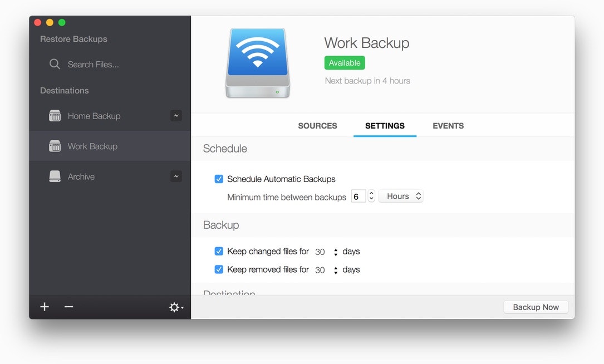Click the Search Files field
604x364 pixels.
point(93,65)
